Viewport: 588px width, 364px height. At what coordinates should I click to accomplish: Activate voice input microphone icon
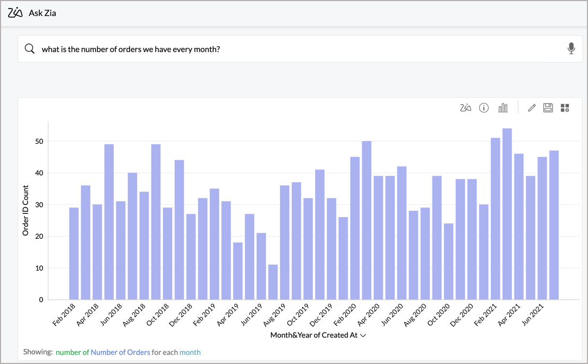571,49
